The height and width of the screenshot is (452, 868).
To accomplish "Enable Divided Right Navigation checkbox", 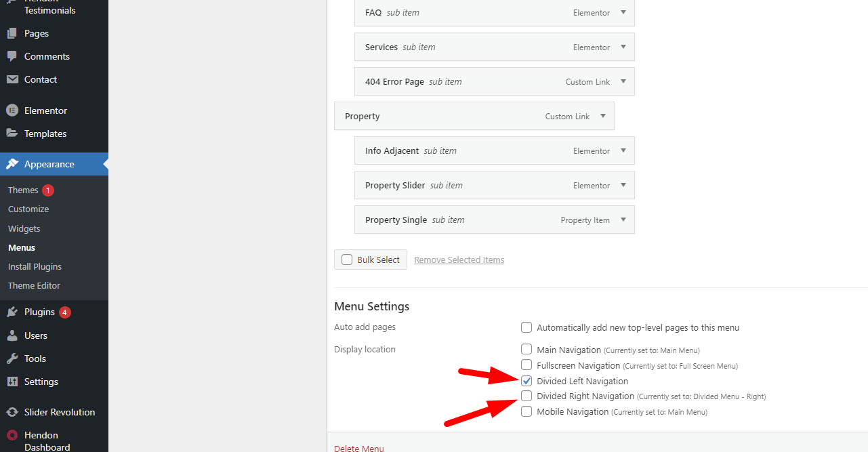I will click(526, 396).
